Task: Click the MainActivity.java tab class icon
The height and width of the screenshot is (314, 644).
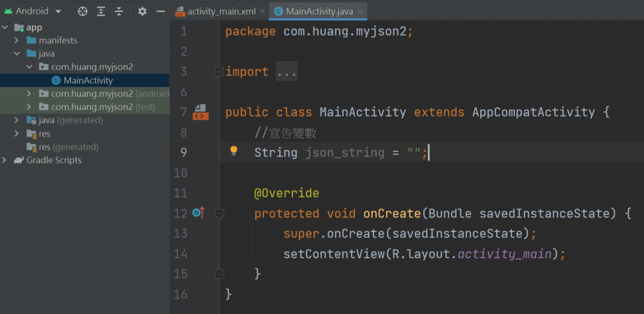Action: point(279,11)
